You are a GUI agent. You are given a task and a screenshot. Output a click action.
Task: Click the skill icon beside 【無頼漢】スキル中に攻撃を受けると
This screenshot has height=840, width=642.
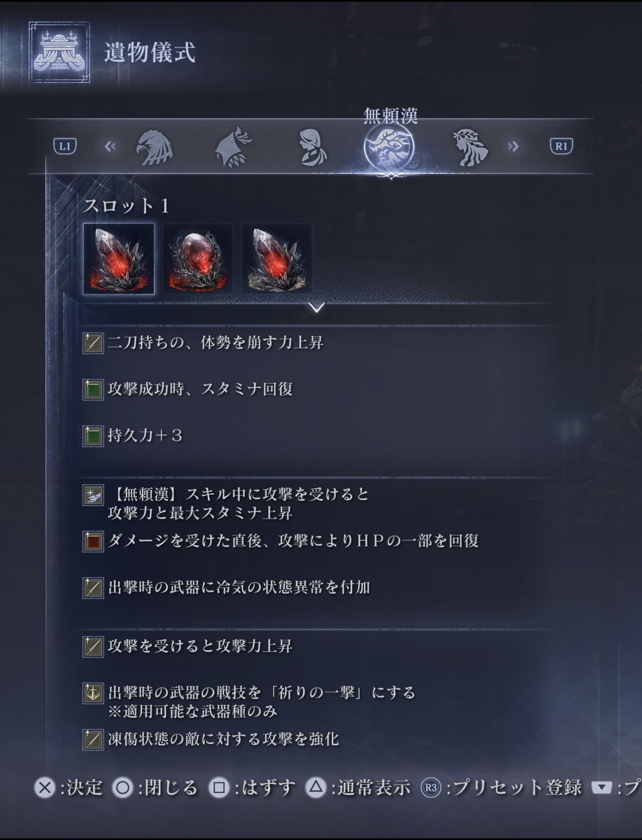[x=93, y=495]
